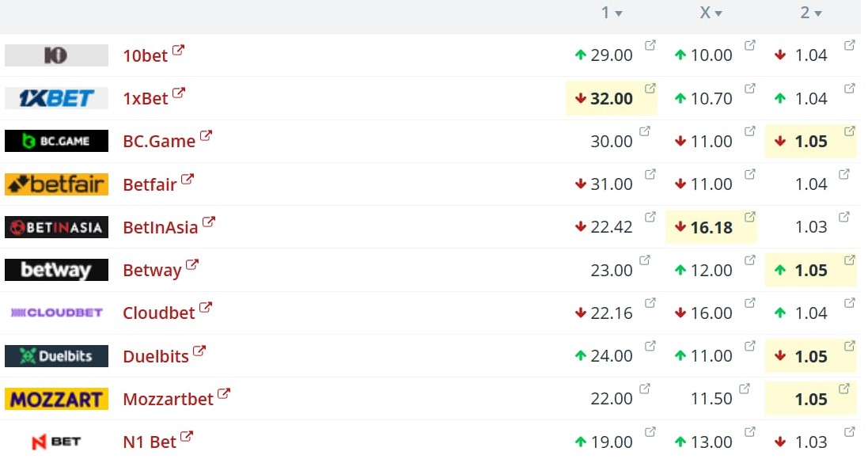The image size is (868, 459).
Task: Open external link icon next to 1xBet's 32.00 odds
Action: tap(650, 89)
